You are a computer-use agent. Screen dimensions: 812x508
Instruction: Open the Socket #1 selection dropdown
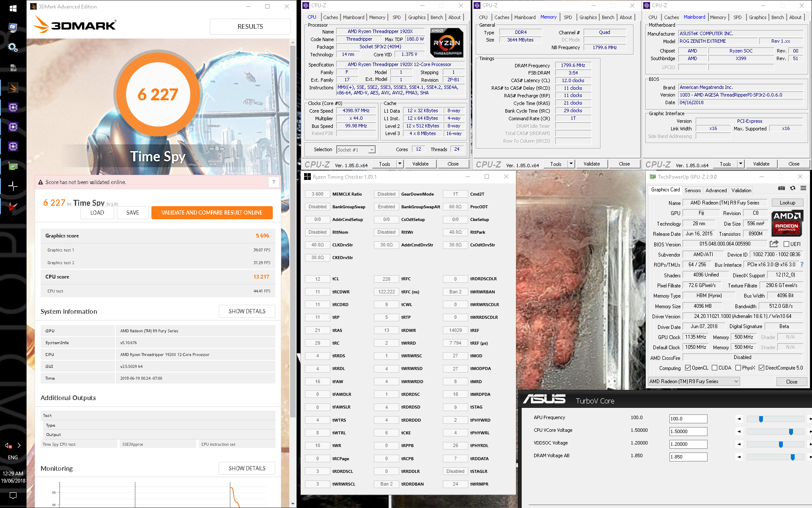point(356,150)
